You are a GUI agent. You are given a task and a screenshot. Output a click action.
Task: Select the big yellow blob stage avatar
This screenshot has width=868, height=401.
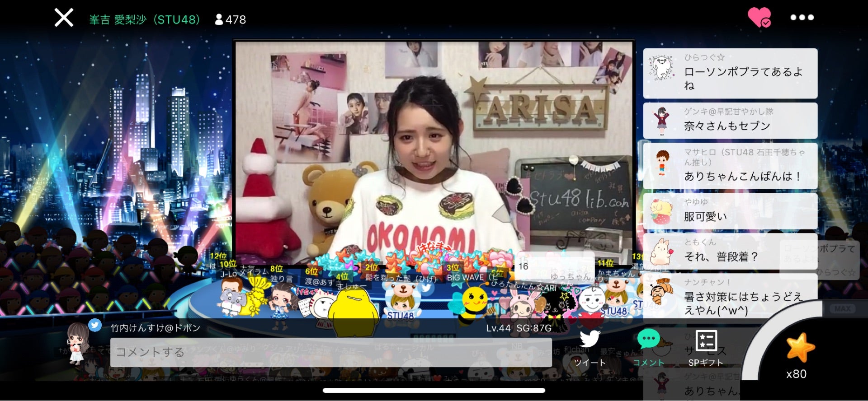tap(354, 312)
